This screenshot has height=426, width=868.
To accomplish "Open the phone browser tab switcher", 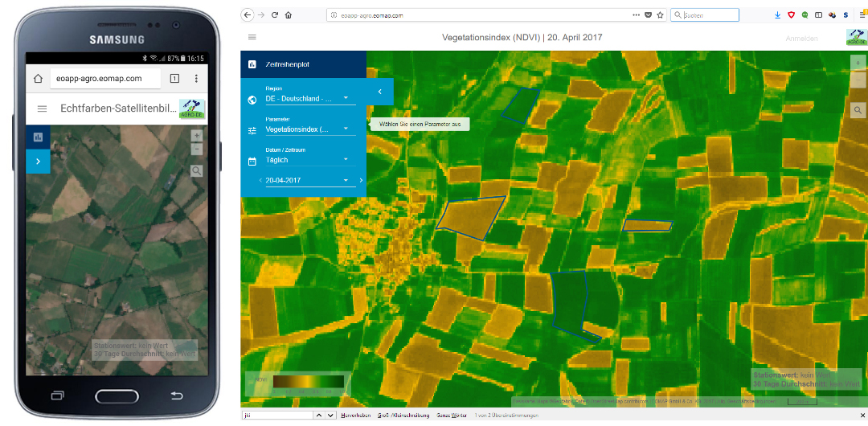I will coord(174,79).
